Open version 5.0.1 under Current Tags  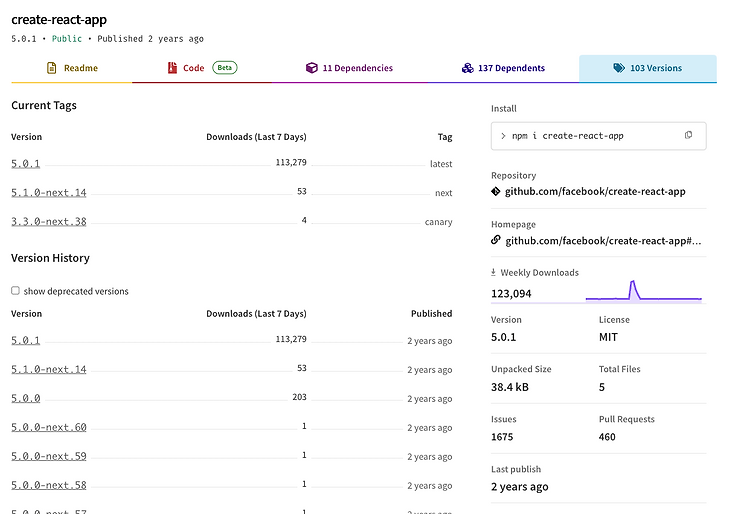(26, 164)
